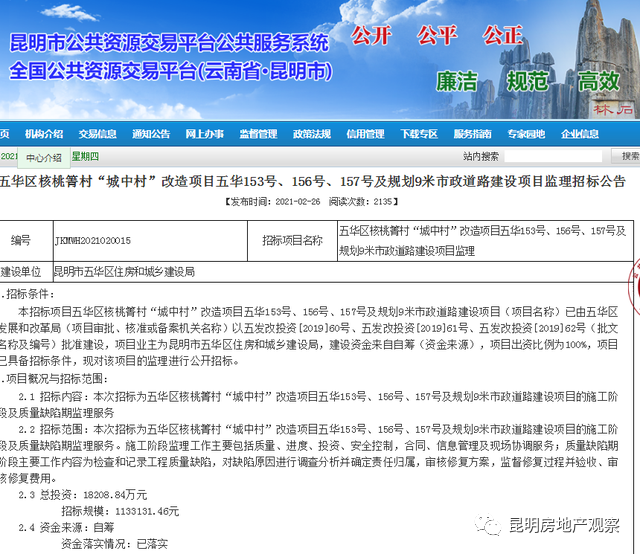This screenshot has height=554, width=640.
Task: Open the 监督管理 menu
Action: 258,134
